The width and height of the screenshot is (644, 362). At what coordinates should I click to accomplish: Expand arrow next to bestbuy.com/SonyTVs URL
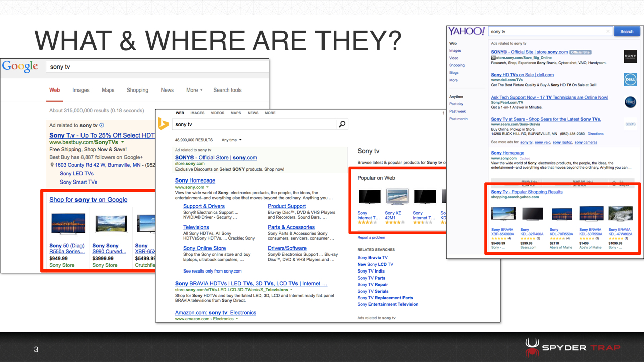[123, 143]
